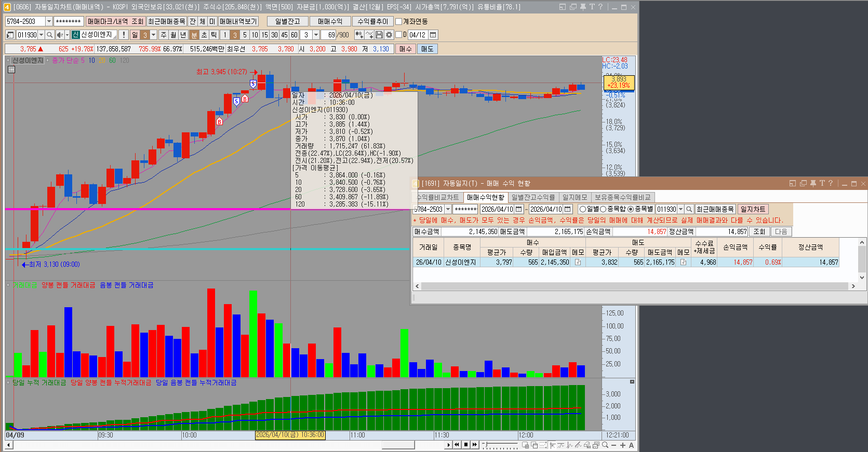
Task: Click the window layout icon left of stock code
Action: [x=10, y=35]
